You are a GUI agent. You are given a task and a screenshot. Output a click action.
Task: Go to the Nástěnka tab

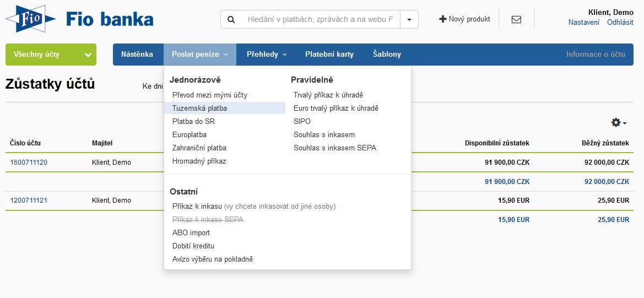pos(137,54)
